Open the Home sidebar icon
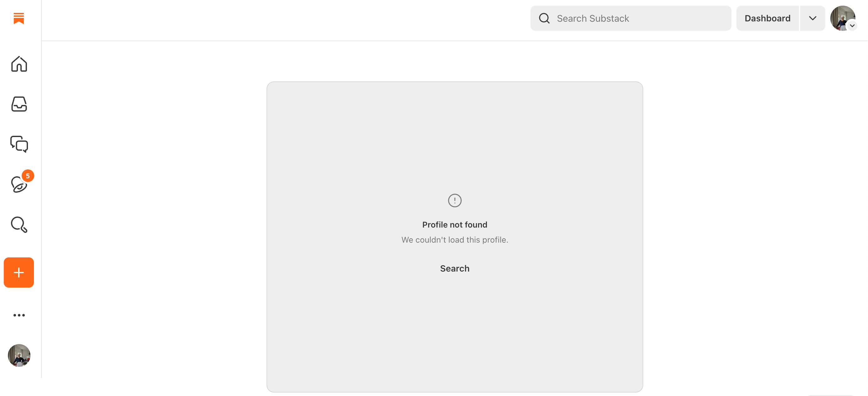This screenshot has width=868, height=396. 19,64
